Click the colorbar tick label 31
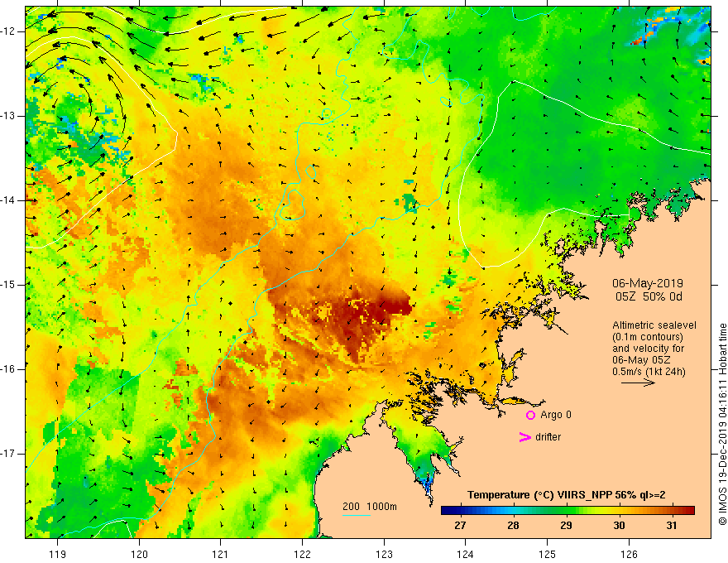728x563 pixels. pyautogui.click(x=672, y=526)
